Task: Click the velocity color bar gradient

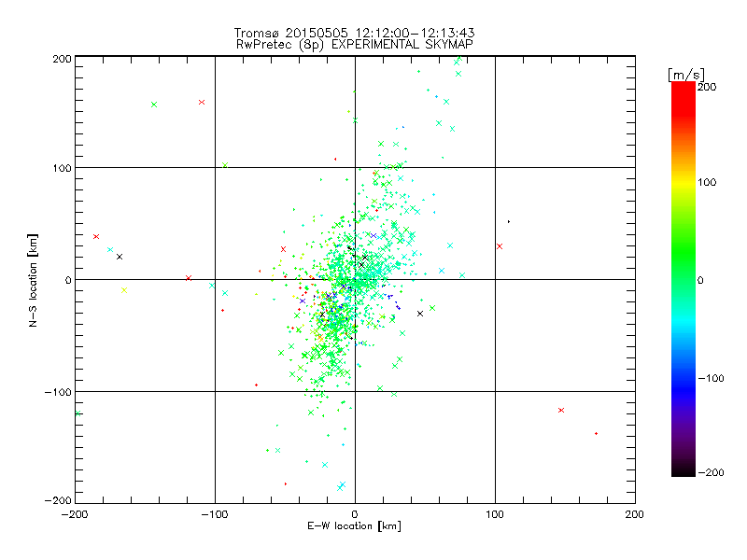Action: pos(684,279)
